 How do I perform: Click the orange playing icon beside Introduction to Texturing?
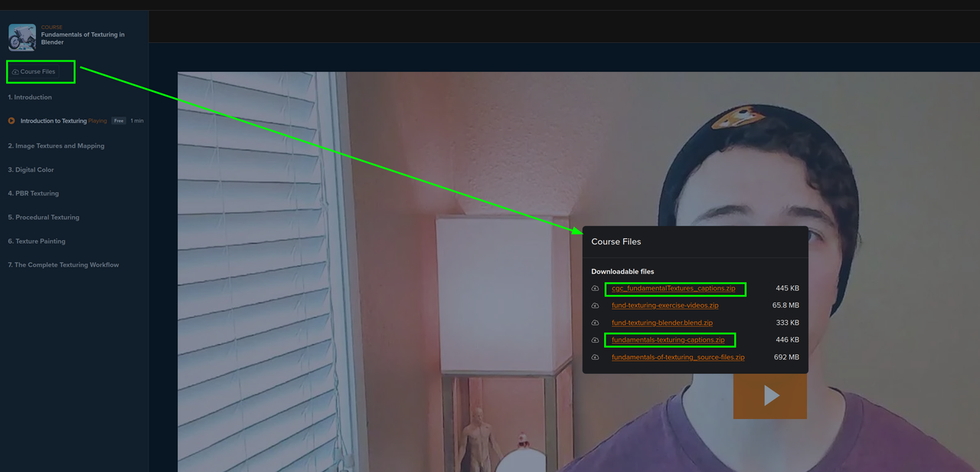coord(11,121)
